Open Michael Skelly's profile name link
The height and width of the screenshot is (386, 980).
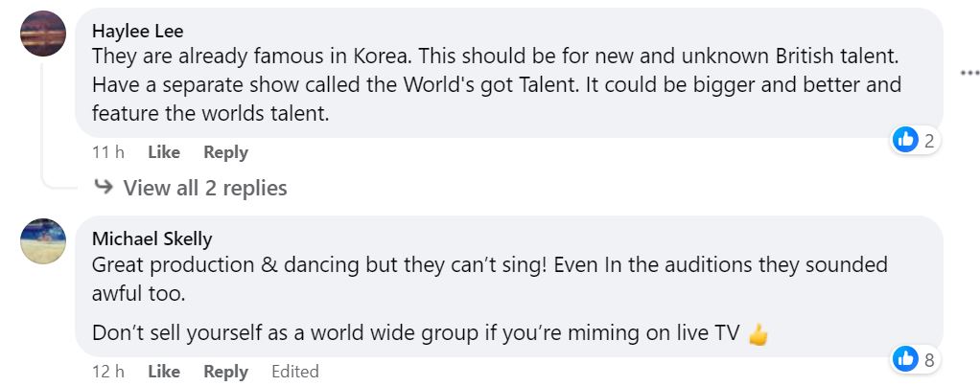click(152, 238)
